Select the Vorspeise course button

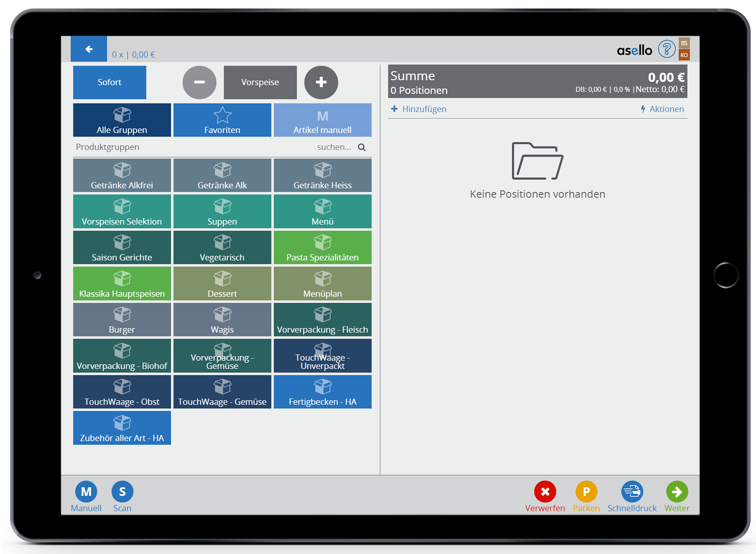coord(260,82)
